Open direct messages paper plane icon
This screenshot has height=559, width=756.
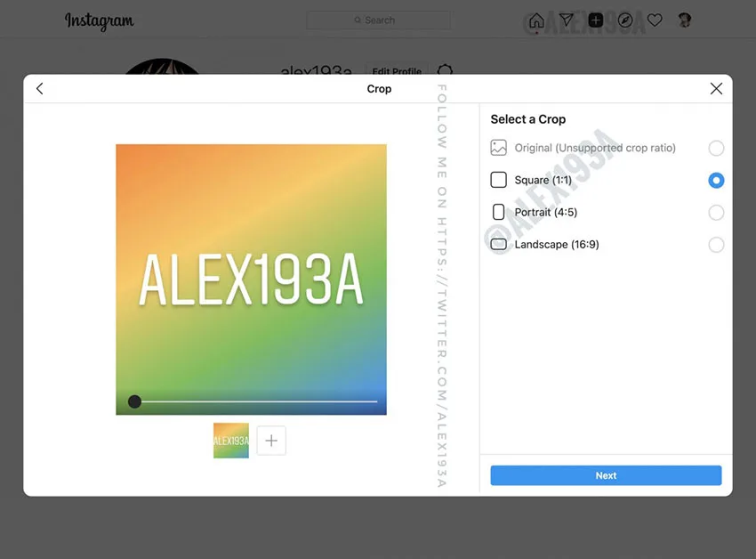(x=566, y=20)
